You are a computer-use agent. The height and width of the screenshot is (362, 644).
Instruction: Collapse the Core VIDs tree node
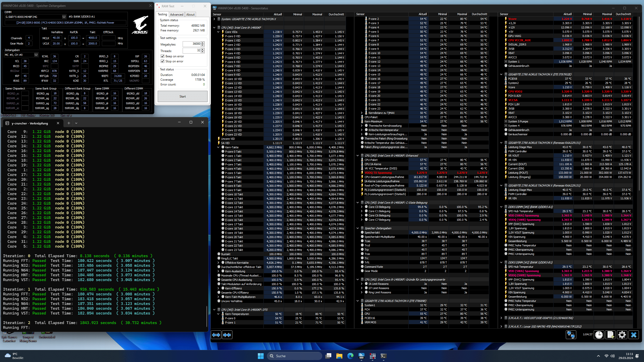(x=218, y=32)
